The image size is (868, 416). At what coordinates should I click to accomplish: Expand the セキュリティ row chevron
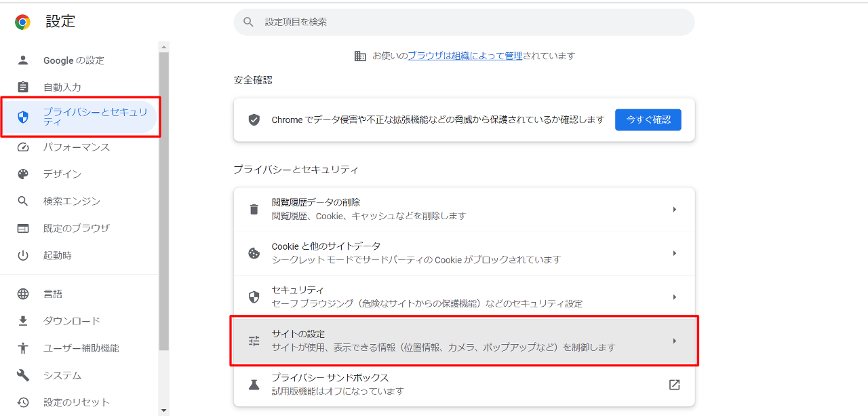(x=674, y=297)
